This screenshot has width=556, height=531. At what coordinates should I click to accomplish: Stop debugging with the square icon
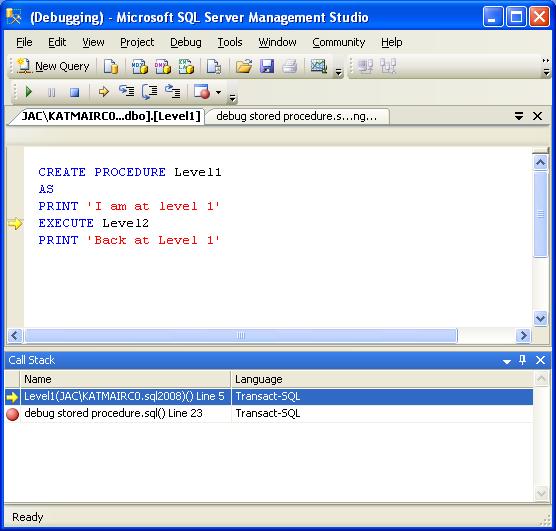pos(74,92)
